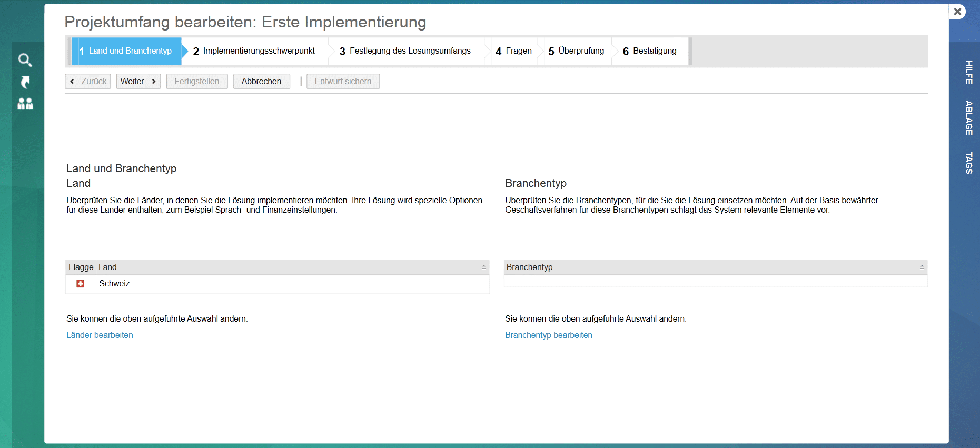The height and width of the screenshot is (448, 980).
Task: Sort the Branchentyp column using its arrow
Action: pos(922,267)
